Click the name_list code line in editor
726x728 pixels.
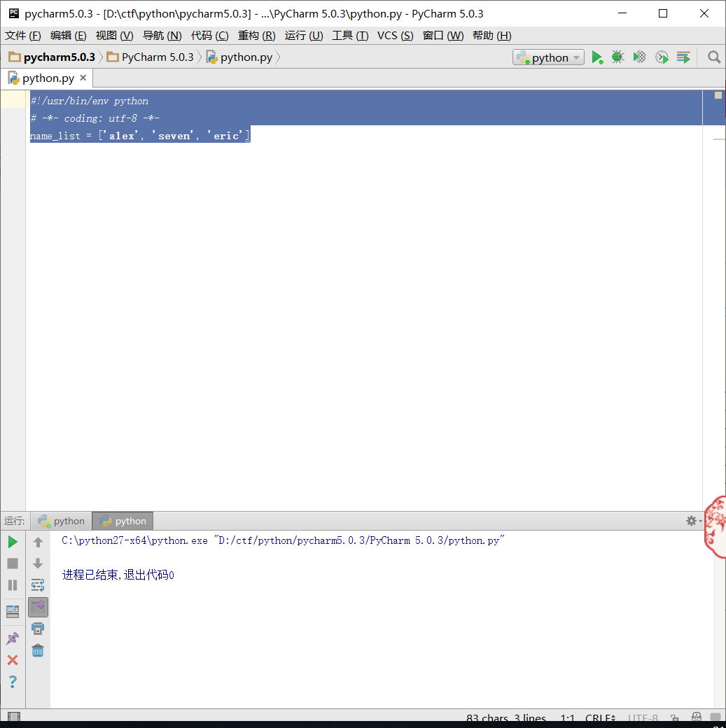(140, 136)
